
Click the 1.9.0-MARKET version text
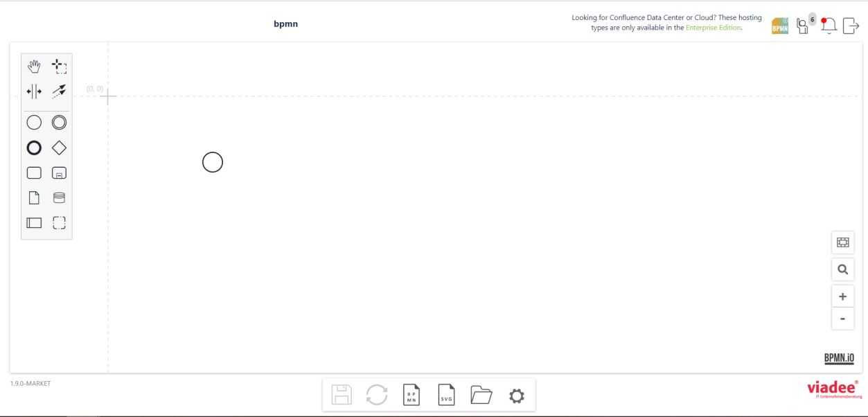tap(30, 383)
